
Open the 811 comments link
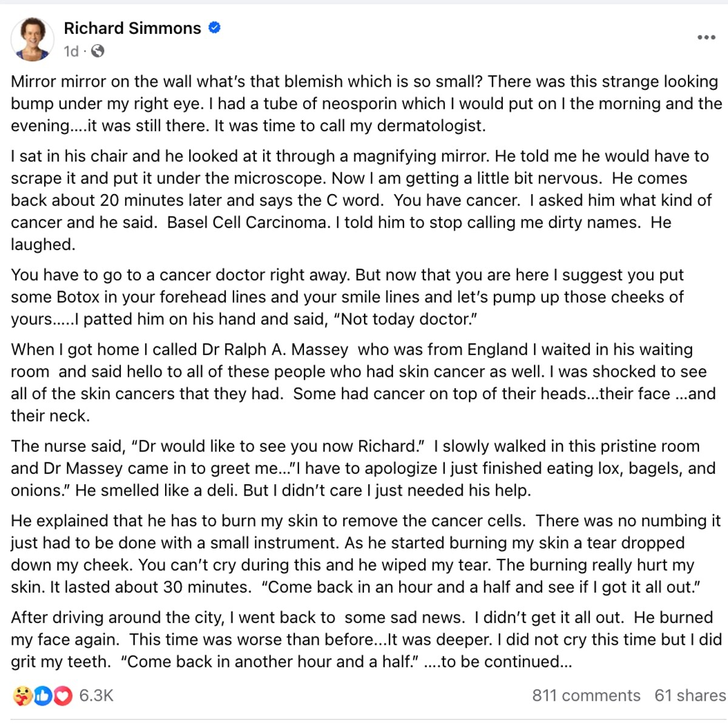point(586,695)
